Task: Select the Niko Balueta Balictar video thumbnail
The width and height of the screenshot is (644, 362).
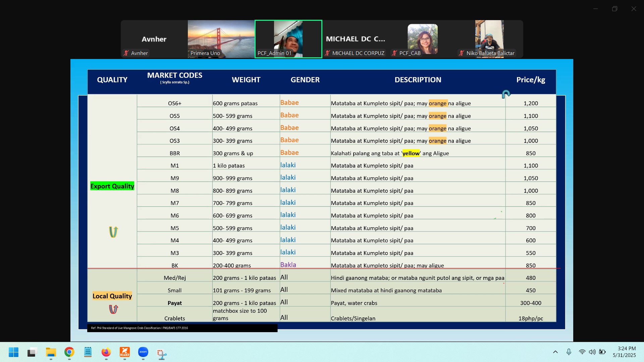Action: tap(489, 39)
